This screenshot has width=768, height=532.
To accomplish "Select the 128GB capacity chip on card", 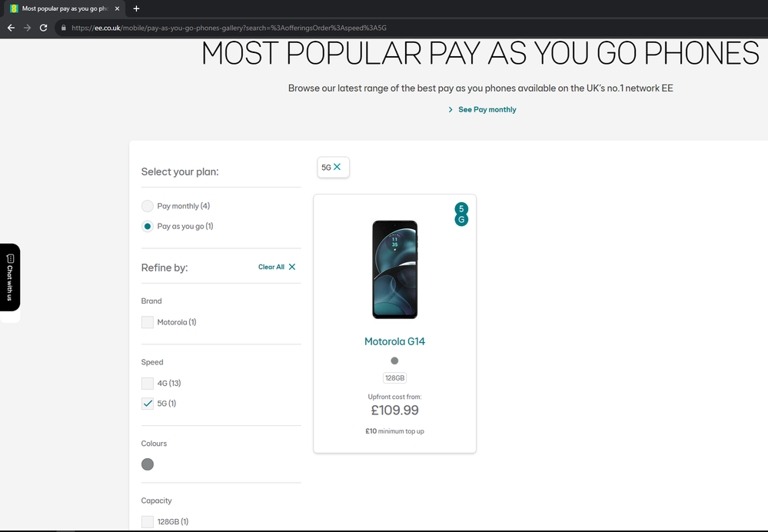I will 395,377.
